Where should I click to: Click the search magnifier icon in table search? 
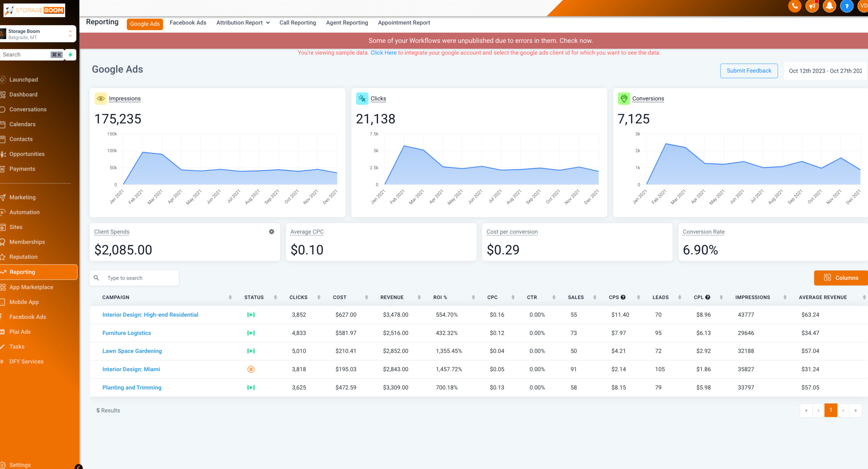click(96, 278)
